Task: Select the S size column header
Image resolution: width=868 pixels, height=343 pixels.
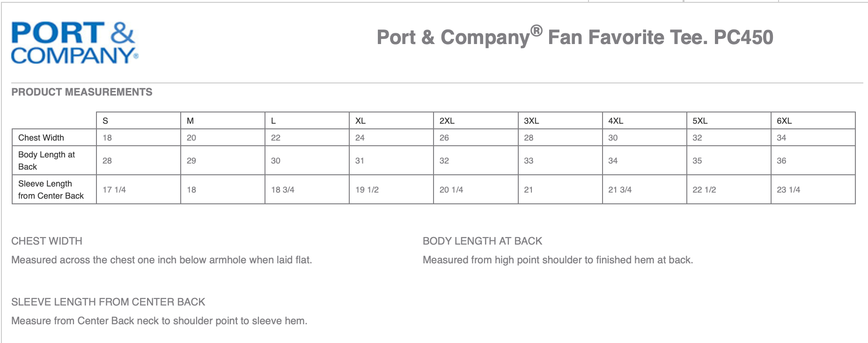Action: click(x=105, y=121)
